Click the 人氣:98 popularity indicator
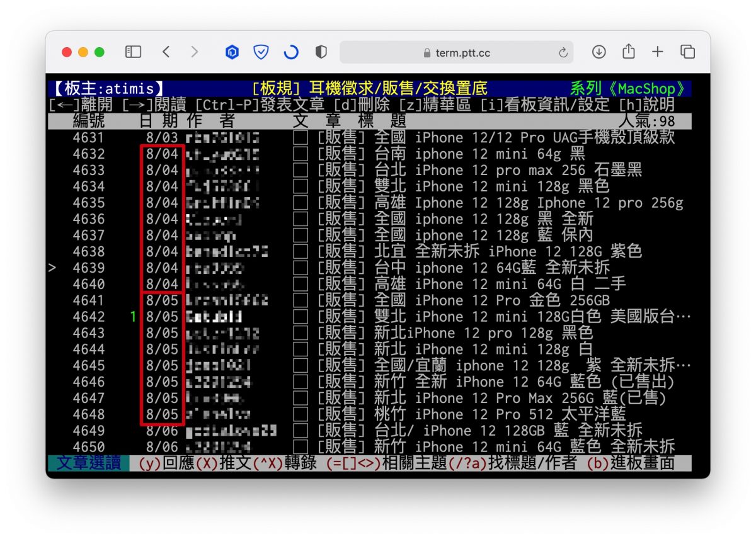Screen dimensions: 756x539 point(647,122)
